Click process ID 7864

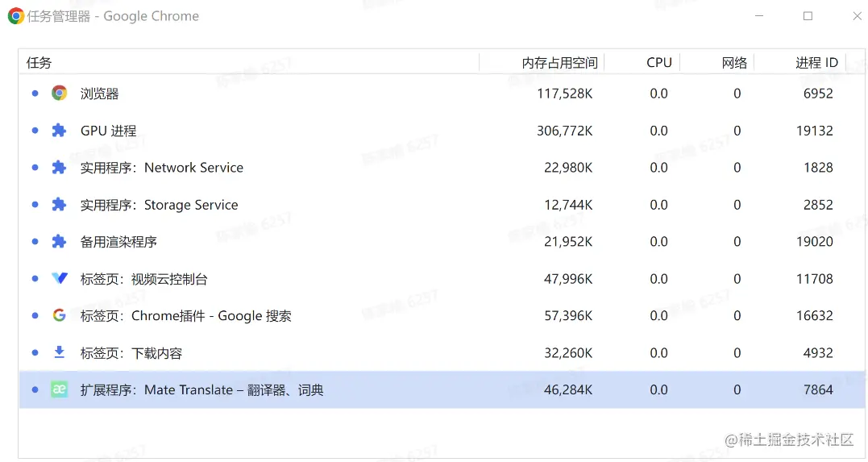[818, 390]
